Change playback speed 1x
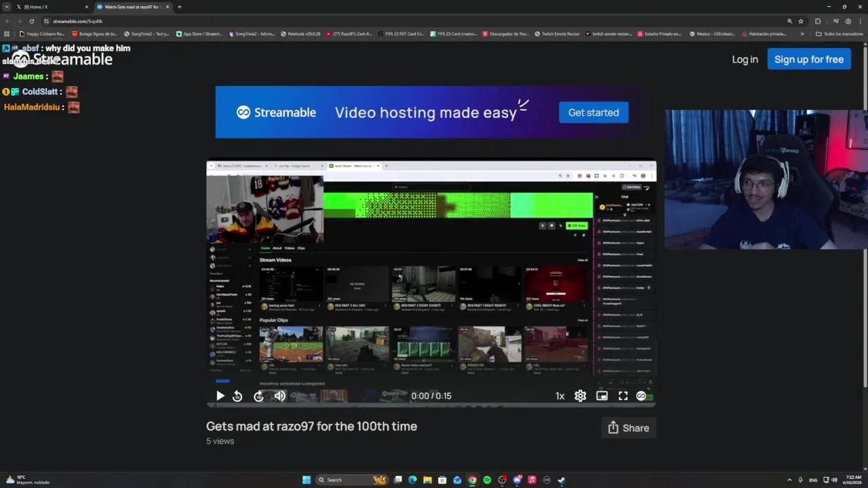This screenshot has width=868, height=488. 560,396
